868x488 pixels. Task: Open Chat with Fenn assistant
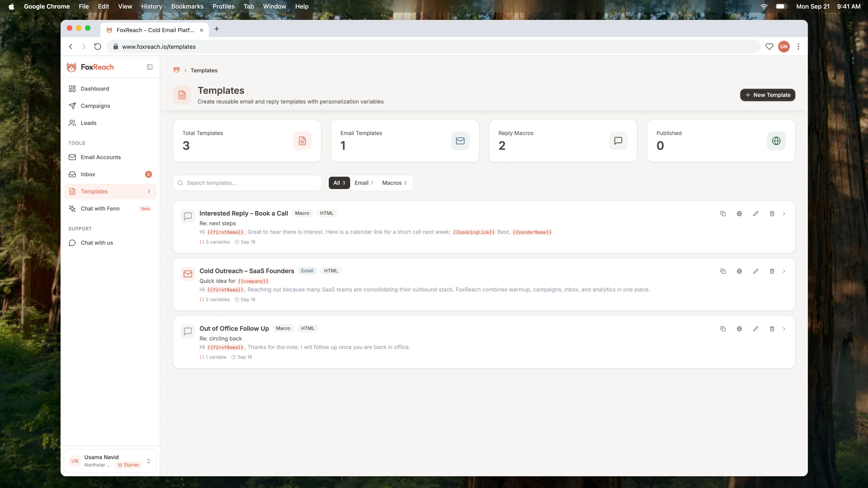pos(110,209)
